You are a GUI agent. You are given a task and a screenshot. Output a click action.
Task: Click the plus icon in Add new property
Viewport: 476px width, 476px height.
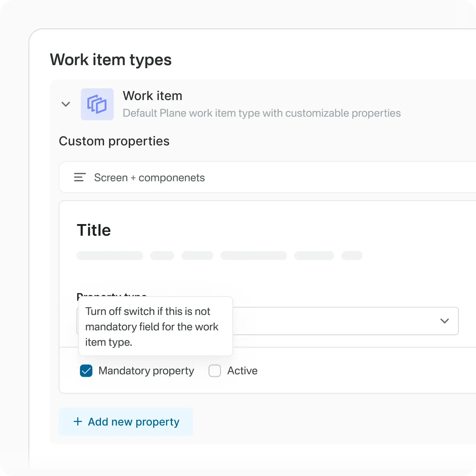pyautogui.click(x=78, y=422)
